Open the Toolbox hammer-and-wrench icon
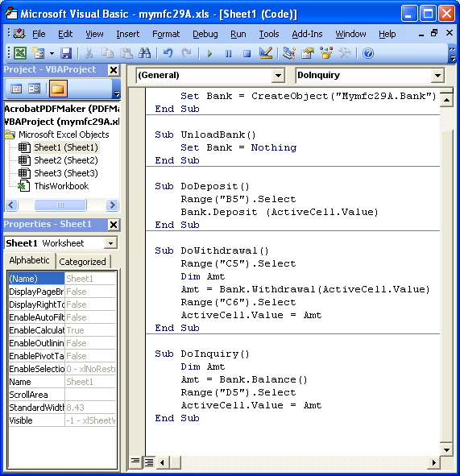This screenshot has height=476, width=460. 345,53
